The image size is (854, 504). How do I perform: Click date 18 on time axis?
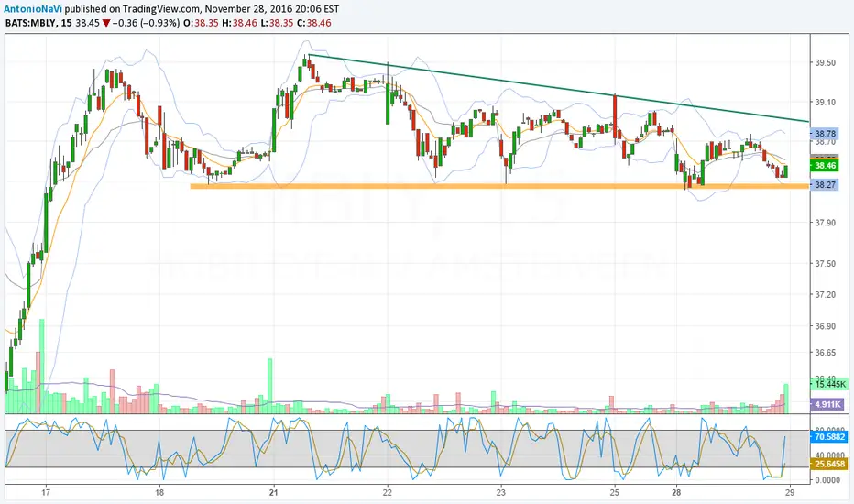click(159, 493)
